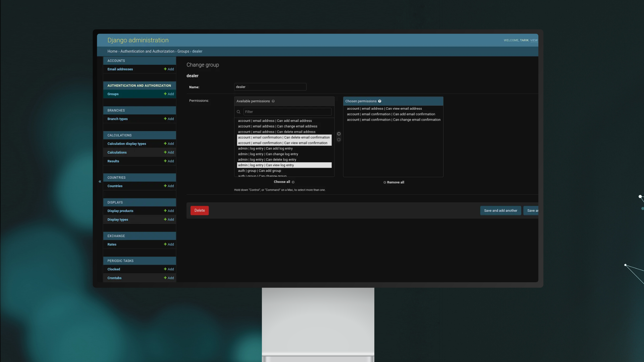
Task: Open the Countries section header
Action: click(116, 177)
